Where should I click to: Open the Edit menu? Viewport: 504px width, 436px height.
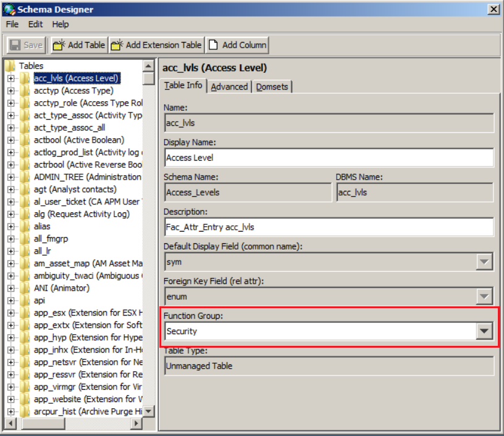tap(35, 24)
